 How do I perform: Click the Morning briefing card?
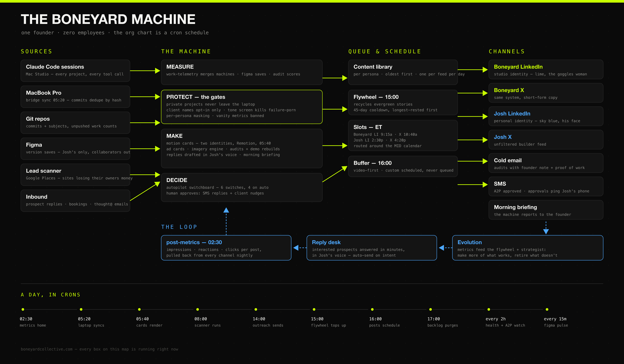546,210
